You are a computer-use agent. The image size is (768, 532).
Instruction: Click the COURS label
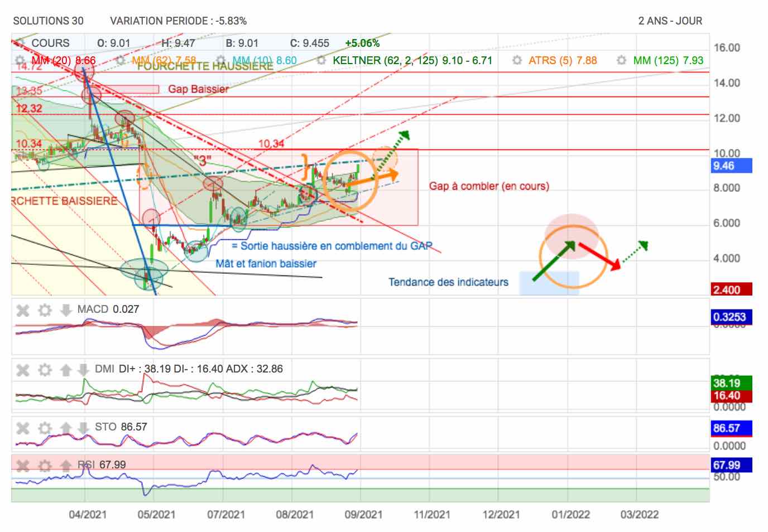click(x=51, y=43)
